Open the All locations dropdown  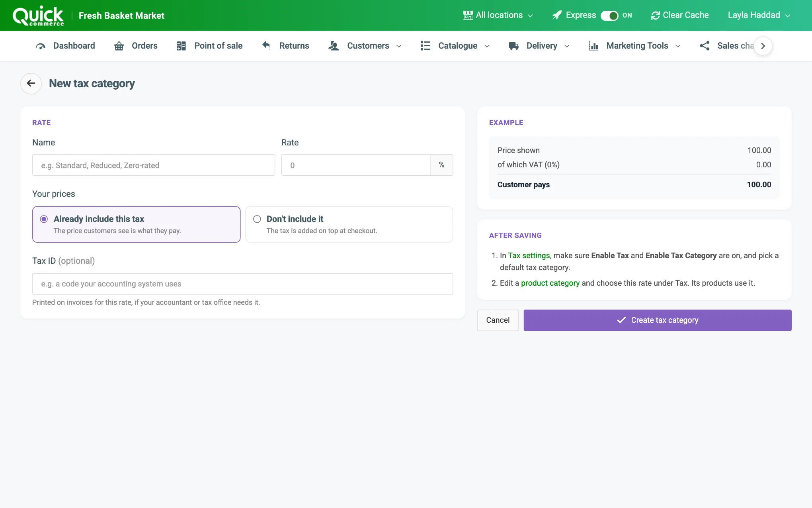tap(498, 15)
